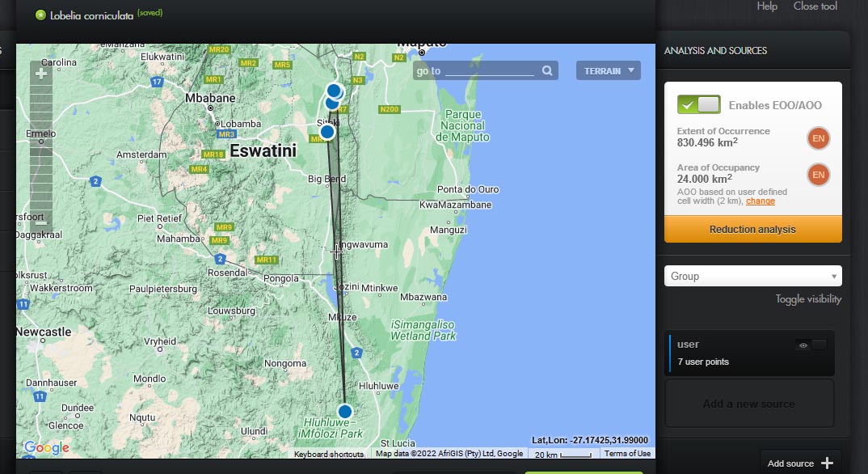Open the Help menu item
The image size is (868, 474).
point(767,6)
